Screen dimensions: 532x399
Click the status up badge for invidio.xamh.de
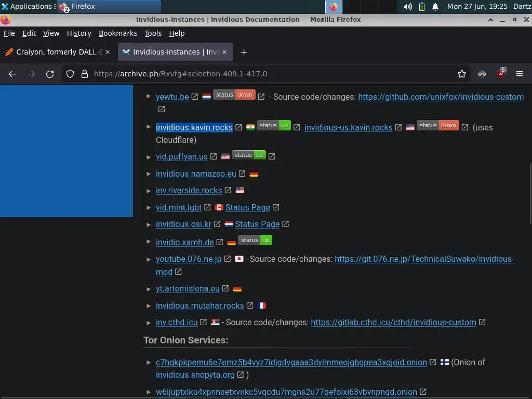(255, 240)
